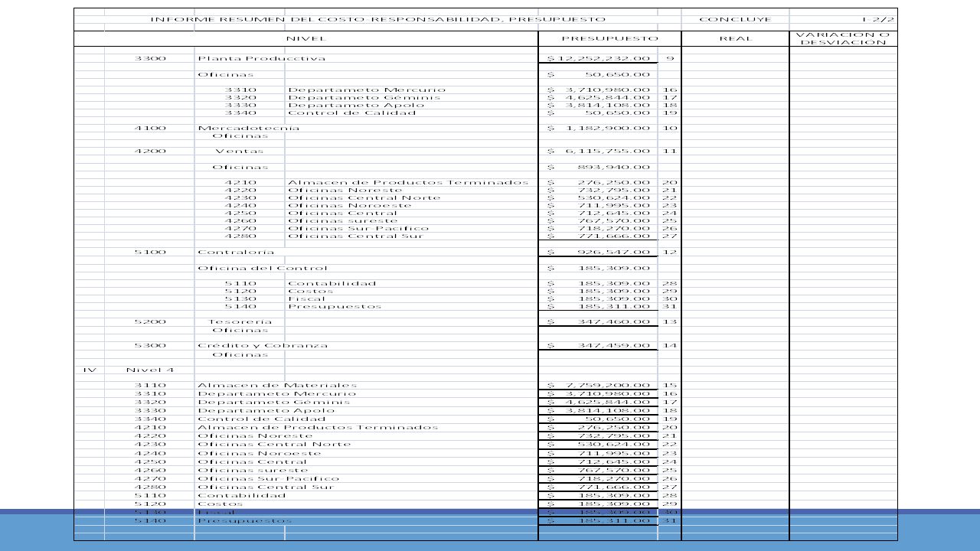This screenshot has width=980, height=551.
Task: Select 'Departameto Géminis' in the Nivel 4 list
Action: coord(273,401)
